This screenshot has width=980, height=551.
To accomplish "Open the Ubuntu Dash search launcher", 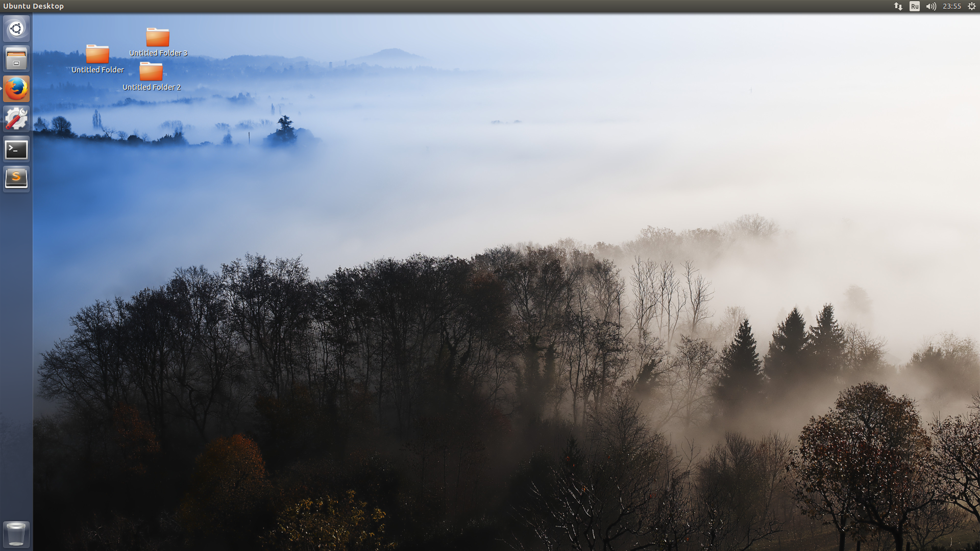I will click(16, 29).
